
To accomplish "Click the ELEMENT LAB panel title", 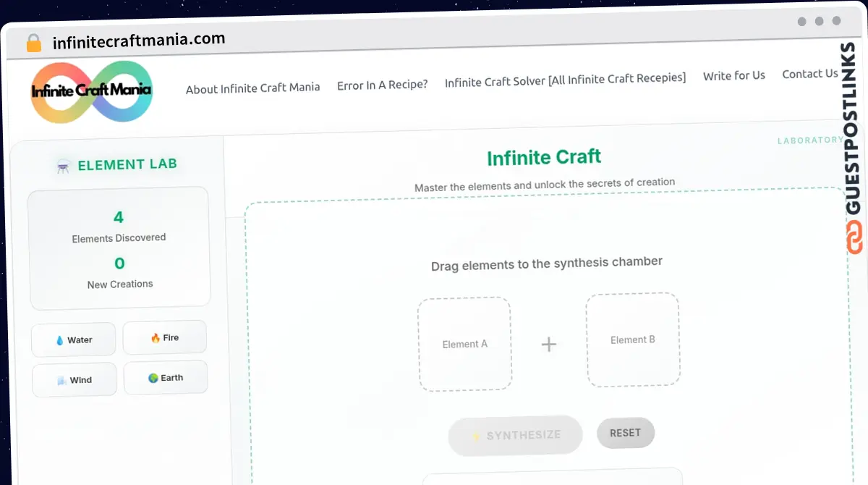I will [x=127, y=164].
